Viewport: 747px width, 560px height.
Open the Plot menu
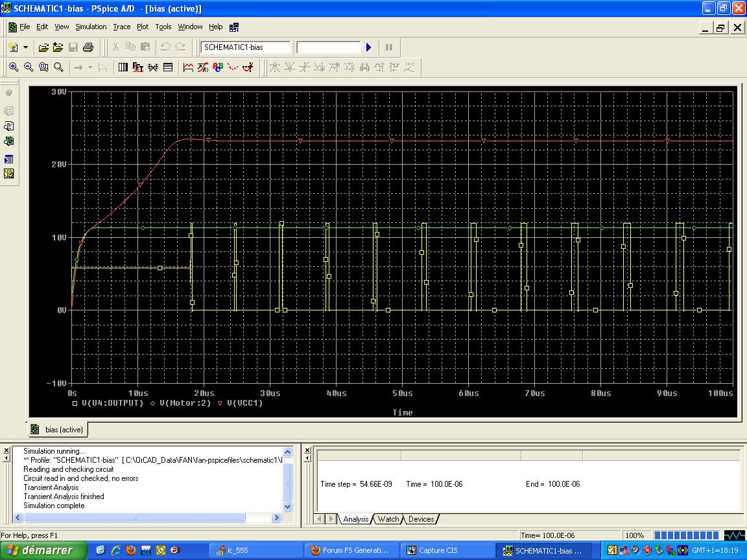tap(143, 27)
